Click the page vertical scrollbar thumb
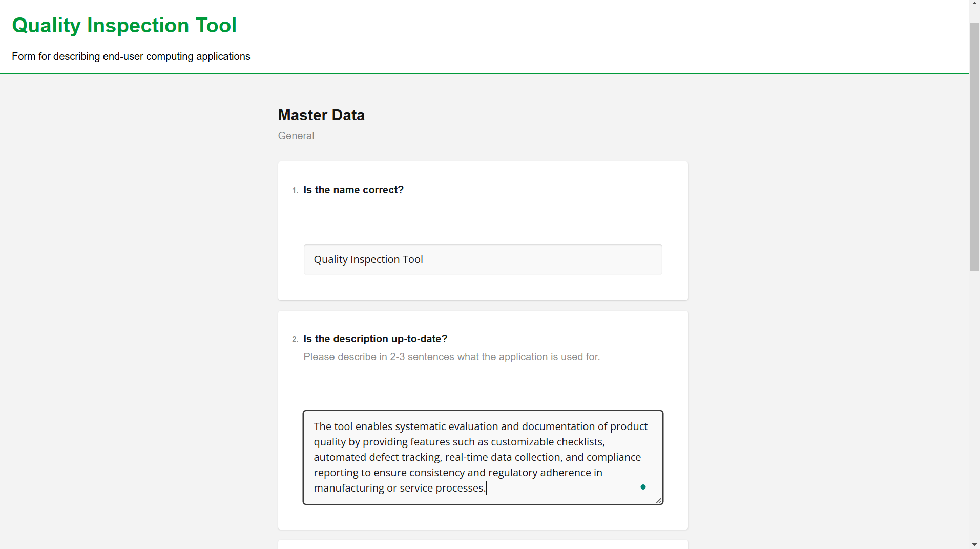 974,147
